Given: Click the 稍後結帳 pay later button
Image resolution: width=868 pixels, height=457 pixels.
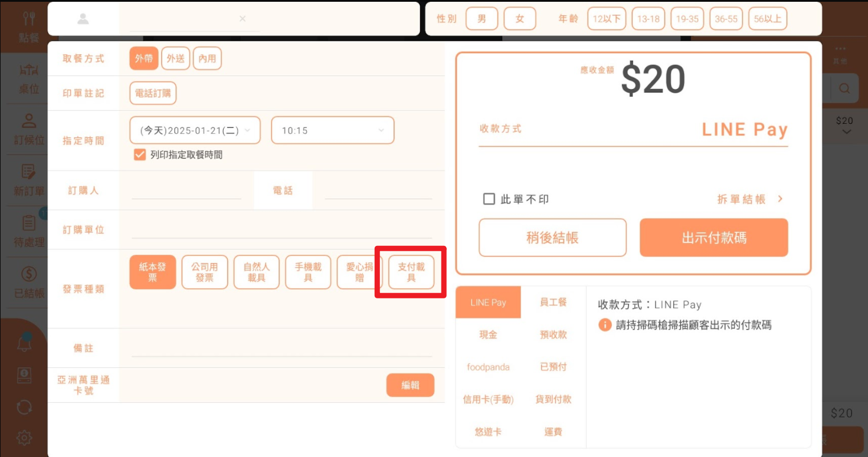Looking at the screenshot, I should (x=552, y=238).
